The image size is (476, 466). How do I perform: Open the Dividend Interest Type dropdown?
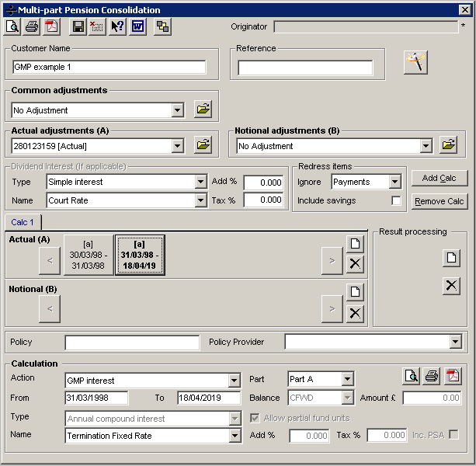pos(200,182)
